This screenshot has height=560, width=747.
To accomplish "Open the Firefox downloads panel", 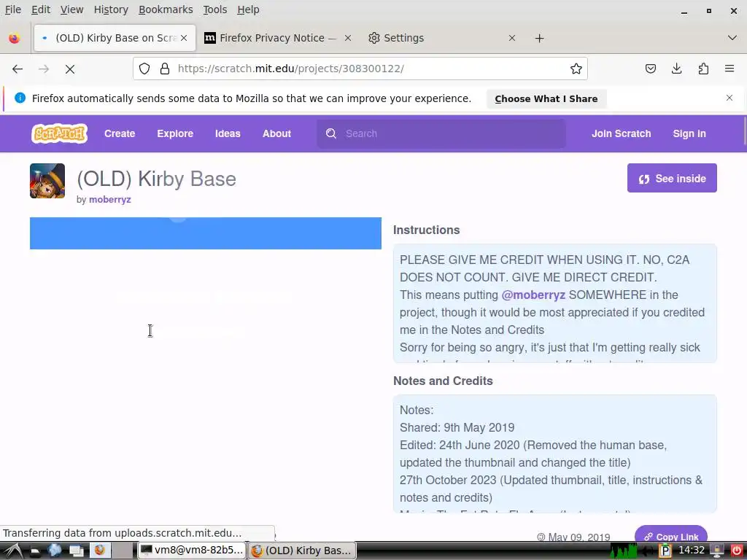I will 676,69.
